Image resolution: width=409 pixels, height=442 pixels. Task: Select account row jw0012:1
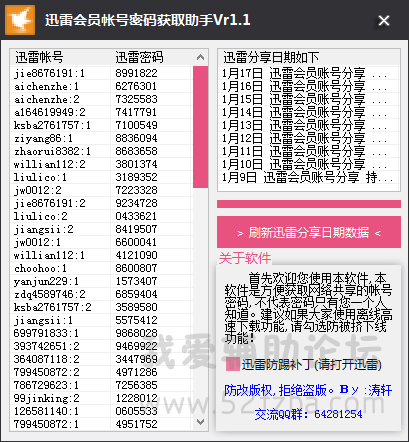point(102,242)
